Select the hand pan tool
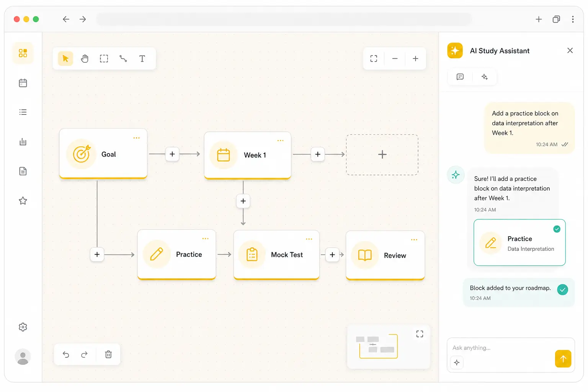The height and width of the screenshot is (392, 588). point(85,59)
